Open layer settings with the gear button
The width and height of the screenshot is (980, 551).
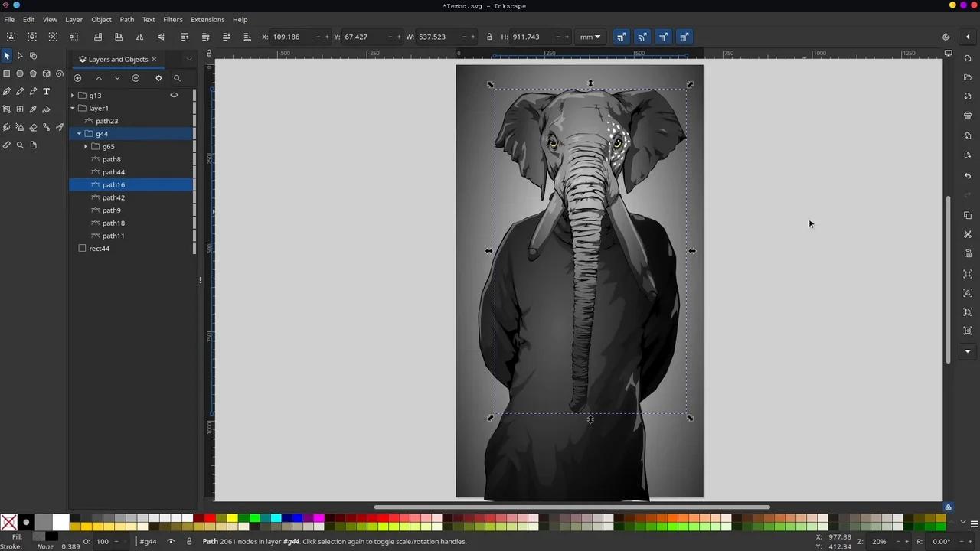coord(158,78)
